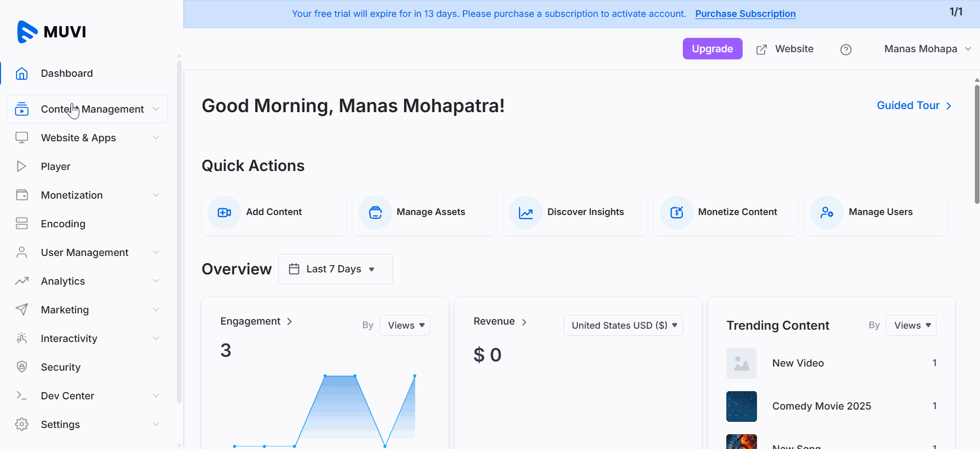Click the Muvi logo icon
The image size is (980, 449).
(x=27, y=32)
